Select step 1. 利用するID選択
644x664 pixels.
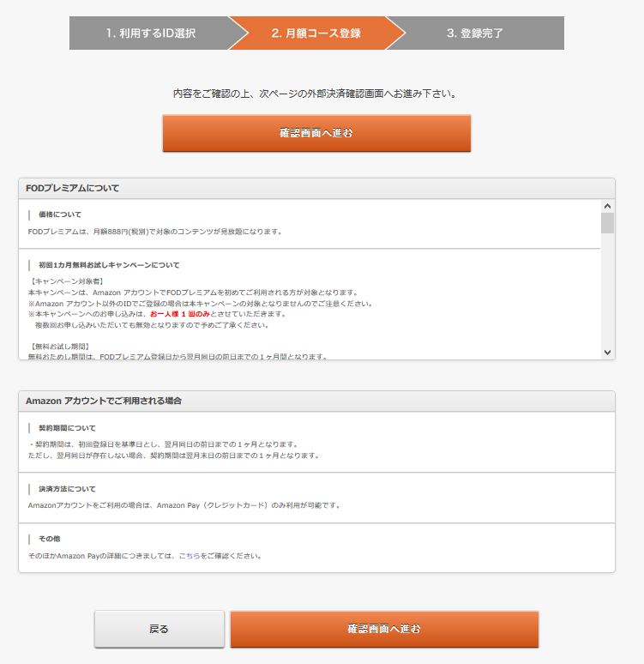[x=151, y=33]
